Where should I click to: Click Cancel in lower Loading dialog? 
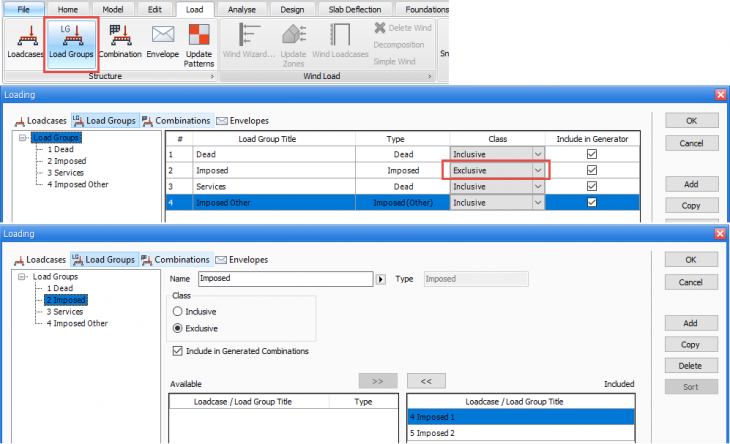point(691,283)
